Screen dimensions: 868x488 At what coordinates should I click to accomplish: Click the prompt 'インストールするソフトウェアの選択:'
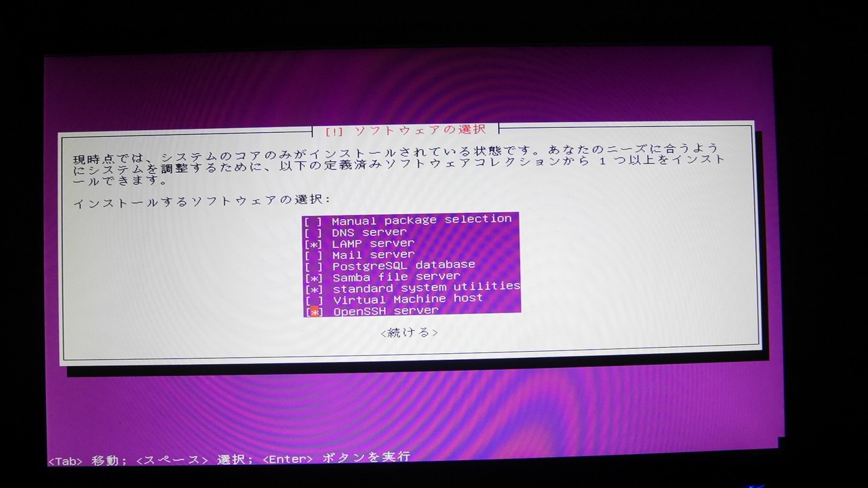pos(202,201)
